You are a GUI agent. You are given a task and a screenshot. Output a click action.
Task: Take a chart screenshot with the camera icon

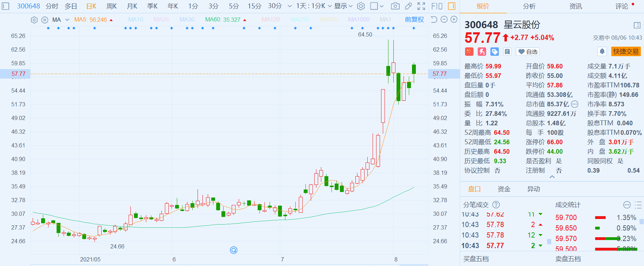[395, 6]
